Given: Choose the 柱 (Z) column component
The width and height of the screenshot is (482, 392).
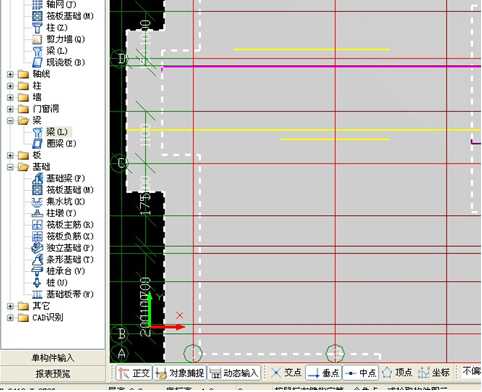Looking at the screenshot, I should point(50,28).
